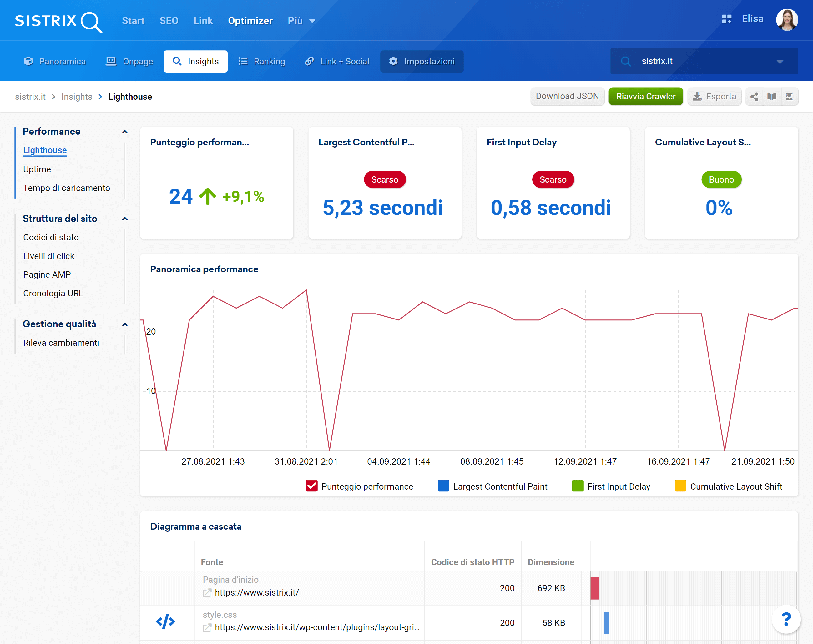Collapse the Performance sidebar section
Viewport: 813px width, 644px height.
[x=125, y=132]
